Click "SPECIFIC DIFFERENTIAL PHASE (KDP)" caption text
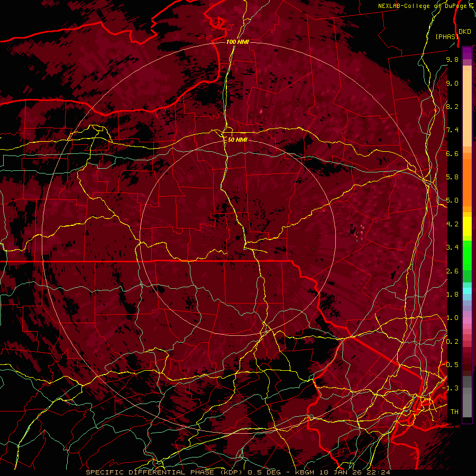This screenshot has width=476, height=476. click(165, 472)
